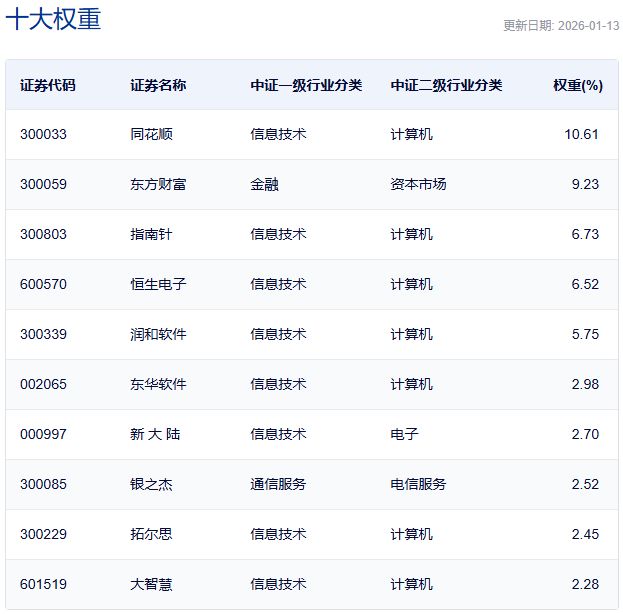The image size is (623, 614).
Task: Click the 资本市场 sub-industry cell
Action: (x=418, y=184)
